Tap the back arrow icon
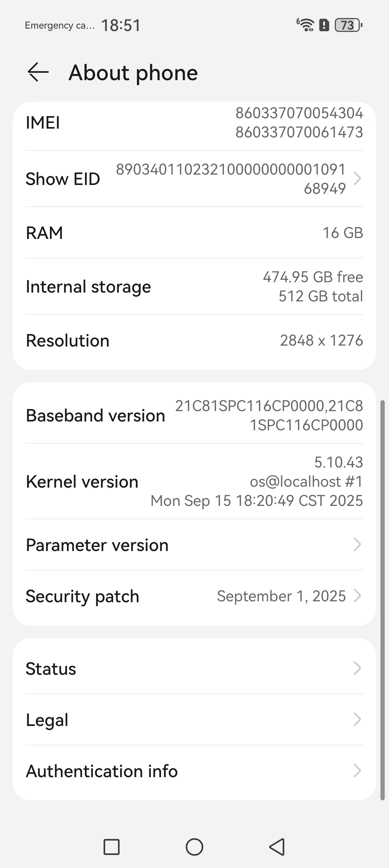 click(x=38, y=72)
